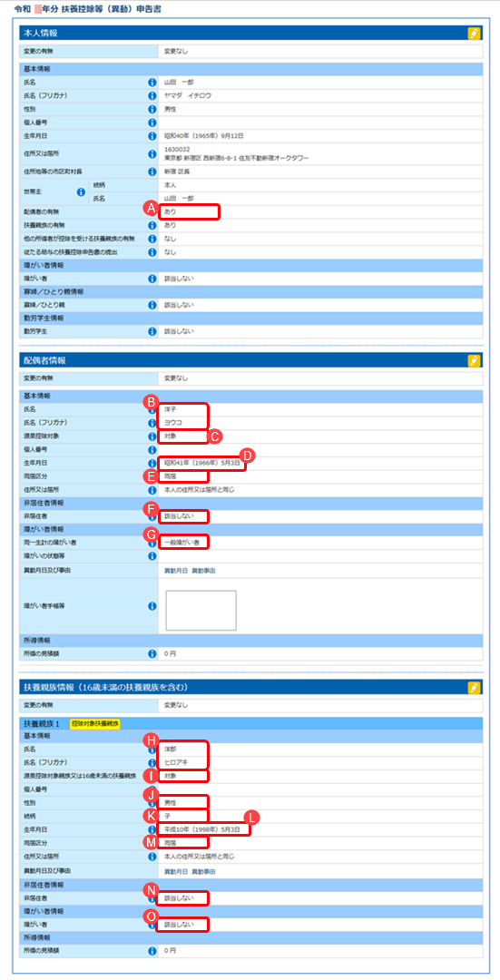
Task: Click the empty 障がい者手帳等 image box
Action: [201, 610]
